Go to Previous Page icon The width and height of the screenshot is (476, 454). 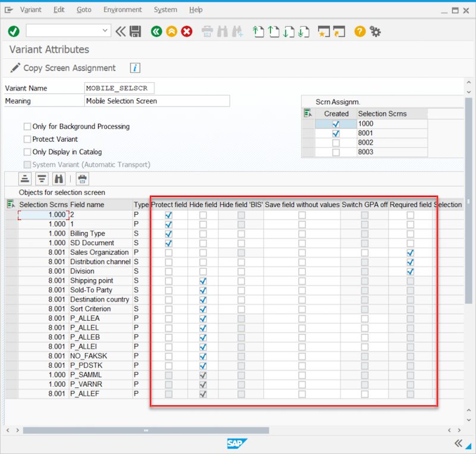pos(274,32)
